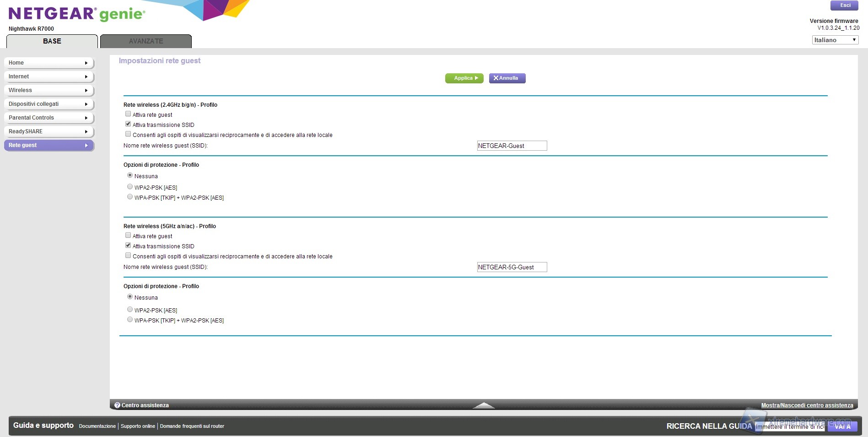
Task: Click the arrow icon next to Home
Action: click(x=86, y=63)
